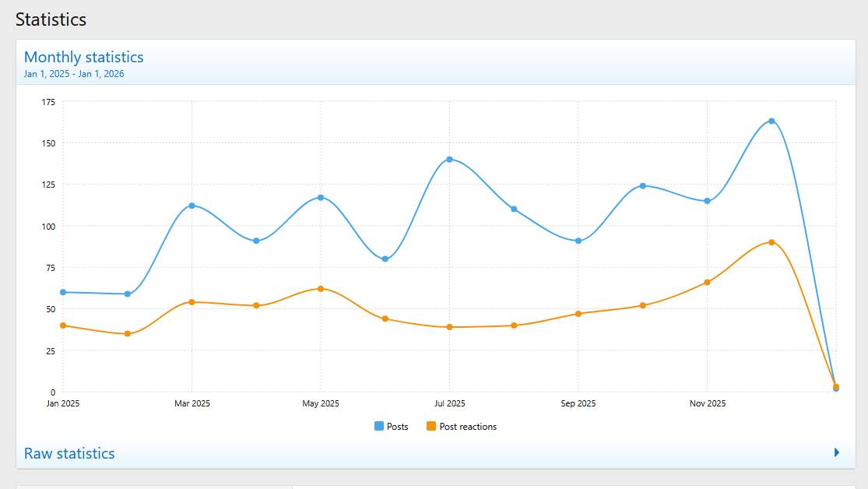The image size is (868, 489).
Task: Select the Posts data point at Jul 2025
Action: click(449, 160)
